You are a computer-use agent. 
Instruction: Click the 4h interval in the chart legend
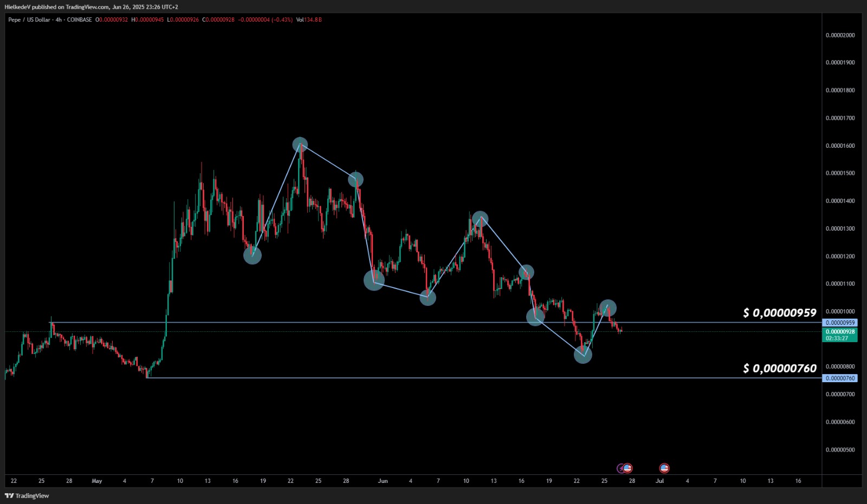(x=59, y=19)
